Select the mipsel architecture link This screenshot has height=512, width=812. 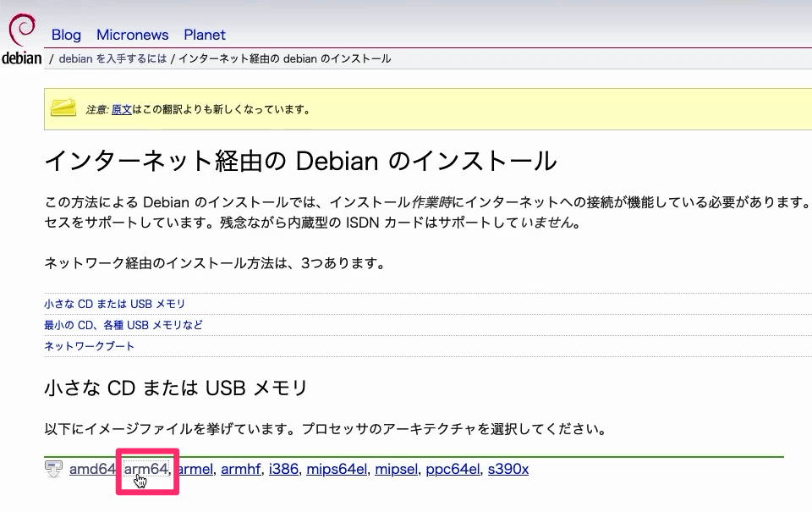point(396,469)
